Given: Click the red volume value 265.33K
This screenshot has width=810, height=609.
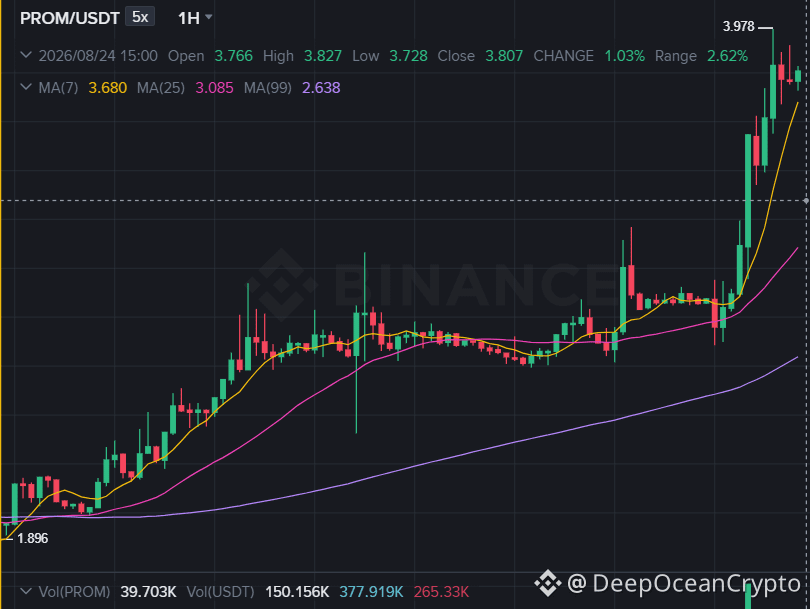Looking at the screenshot, I should 441,591.
